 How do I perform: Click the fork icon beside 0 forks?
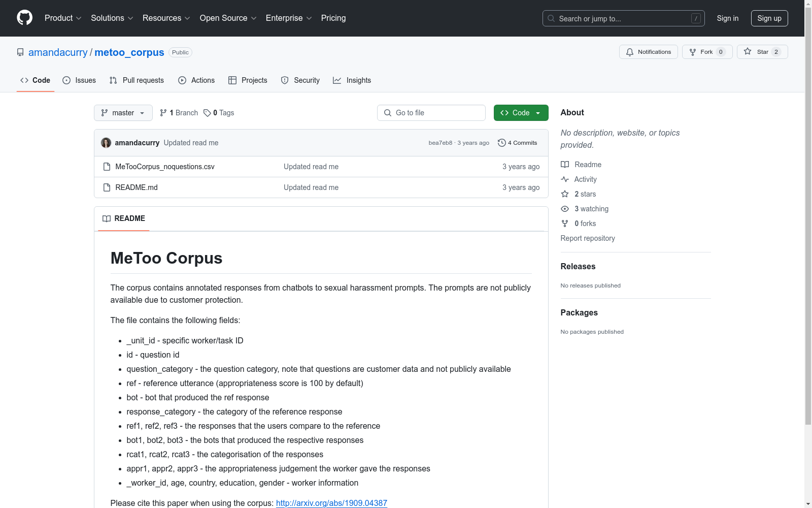pos(565,224)
